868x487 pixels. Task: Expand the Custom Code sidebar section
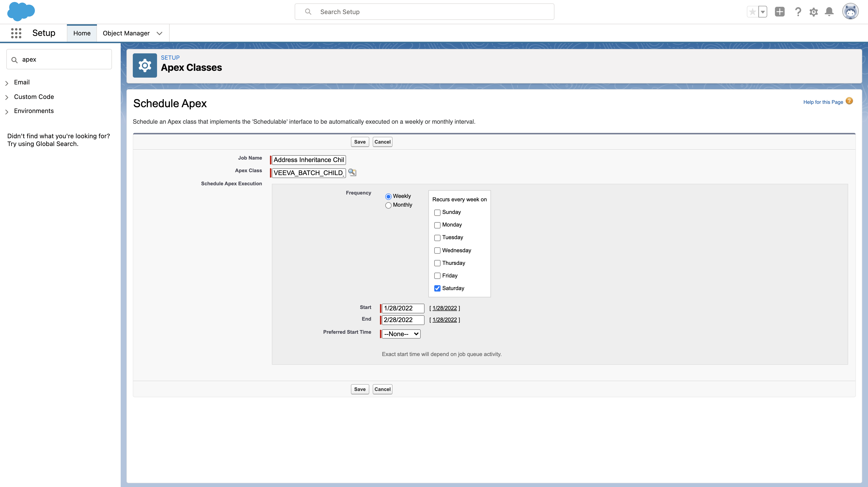34,97
